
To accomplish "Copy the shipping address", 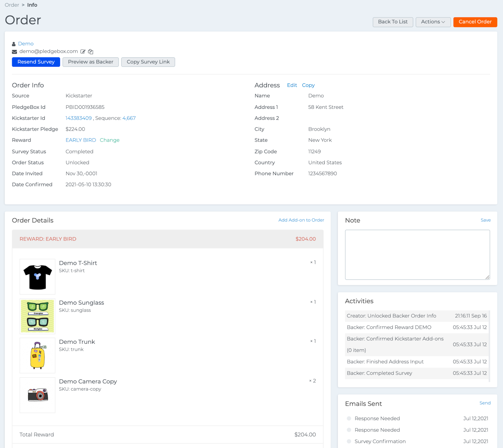I will coord(308,85).
